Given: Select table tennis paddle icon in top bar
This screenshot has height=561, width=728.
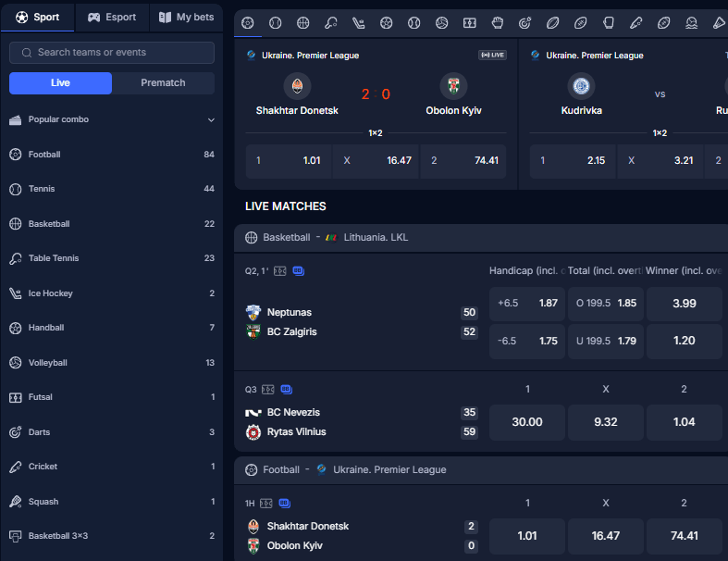Looking at the screenshot, I should tap(330, 23).
